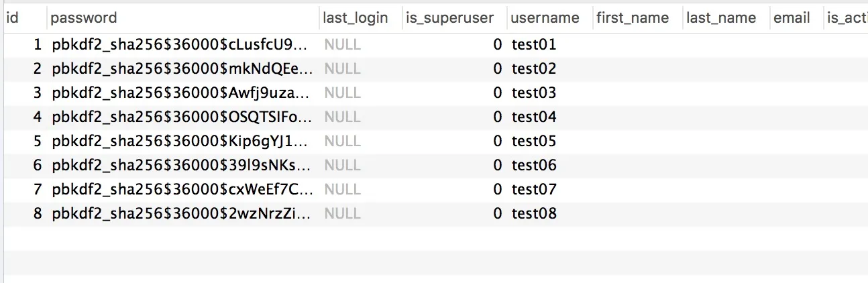Sort by the password column header
Viewport: 868px width, 283px height.
(84, 18)
